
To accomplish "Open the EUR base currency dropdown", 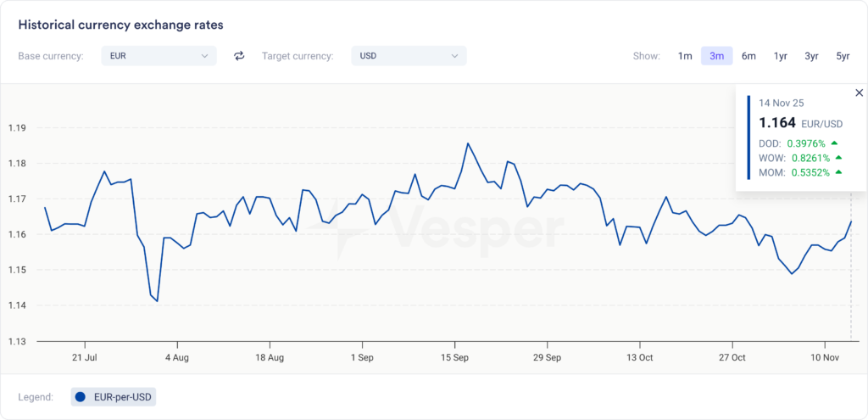I will [x=159, y=56].
